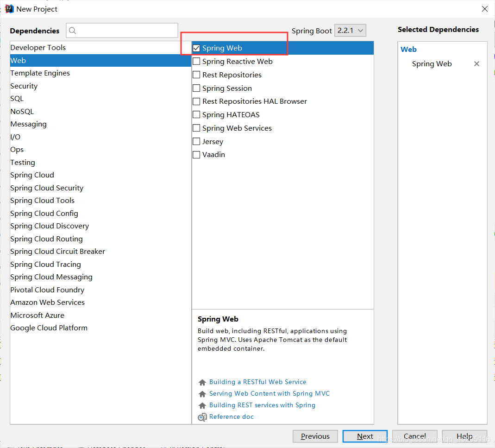Focus the dependencies search field

(122, 30)
